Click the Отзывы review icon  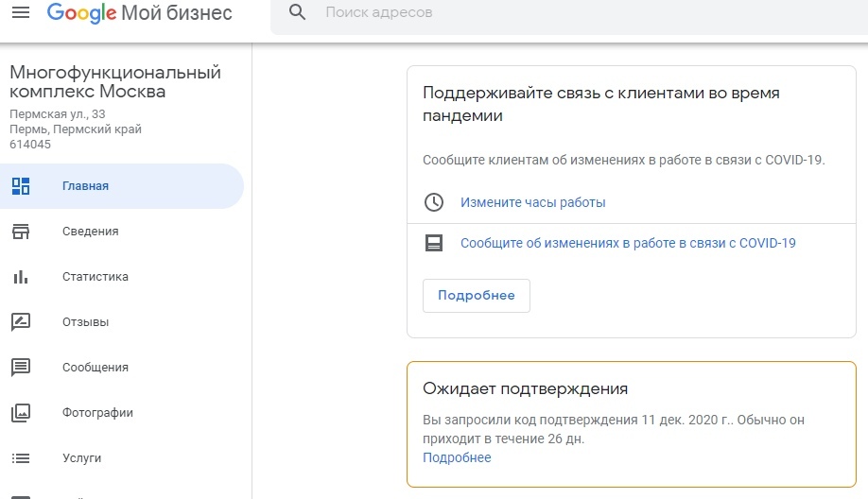pos(21,322)
